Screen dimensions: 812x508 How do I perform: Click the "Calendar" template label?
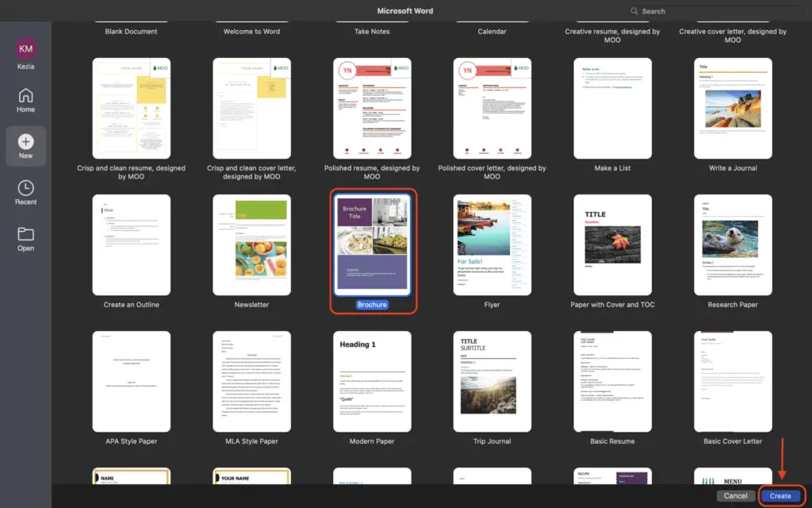492,32
